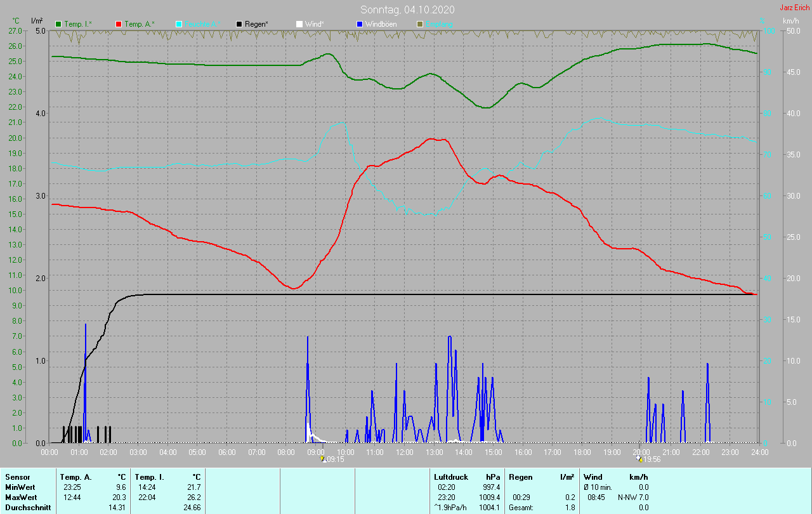Toggle the Windböen legend label
Screen dimensions: 812x514
coord(382,24)
